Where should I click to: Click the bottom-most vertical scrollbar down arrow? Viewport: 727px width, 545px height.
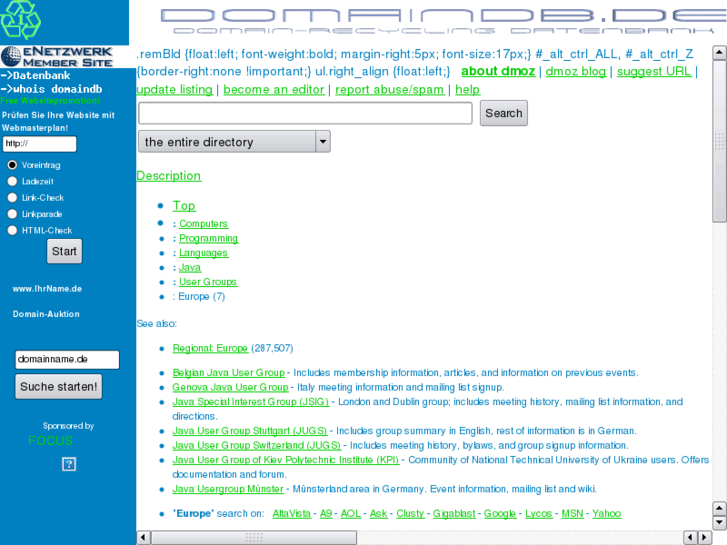pos(719,523)
